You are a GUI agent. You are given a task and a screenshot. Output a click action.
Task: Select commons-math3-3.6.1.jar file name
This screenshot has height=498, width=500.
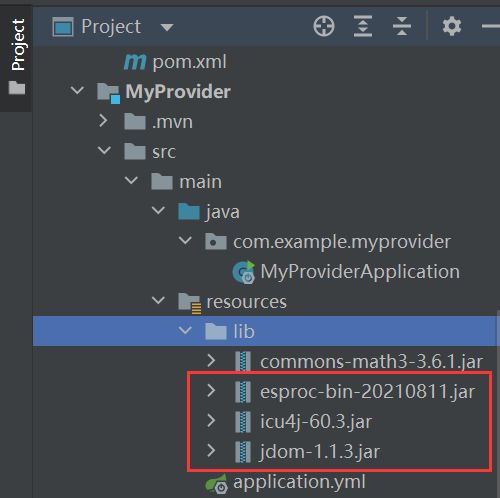[371, 362]
